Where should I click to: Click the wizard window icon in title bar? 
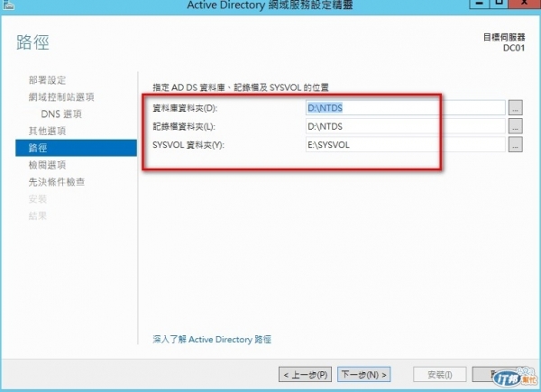8,5
